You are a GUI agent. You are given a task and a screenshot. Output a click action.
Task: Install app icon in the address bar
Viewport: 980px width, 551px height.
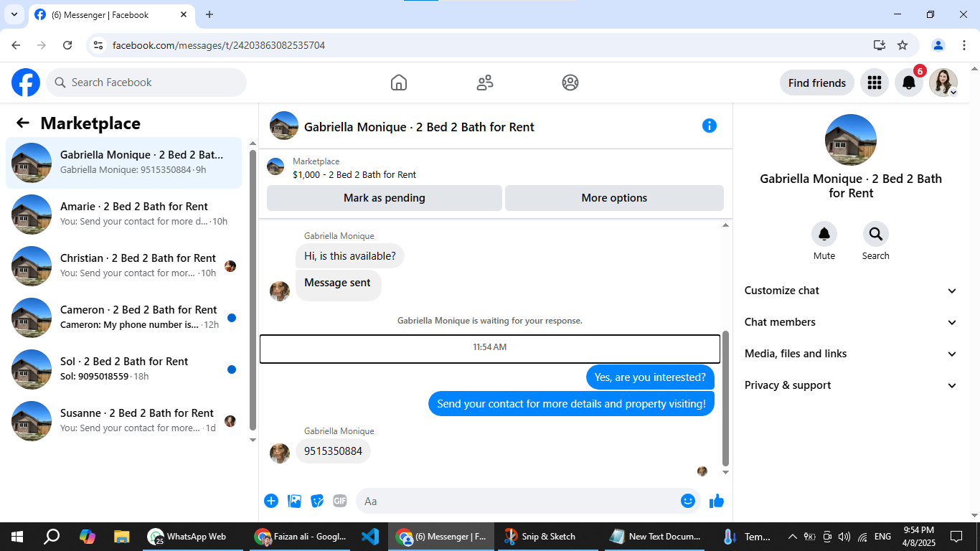[x=880, y=45]
